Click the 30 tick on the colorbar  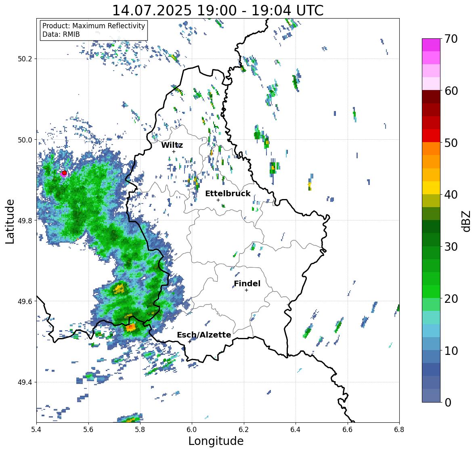451,247
